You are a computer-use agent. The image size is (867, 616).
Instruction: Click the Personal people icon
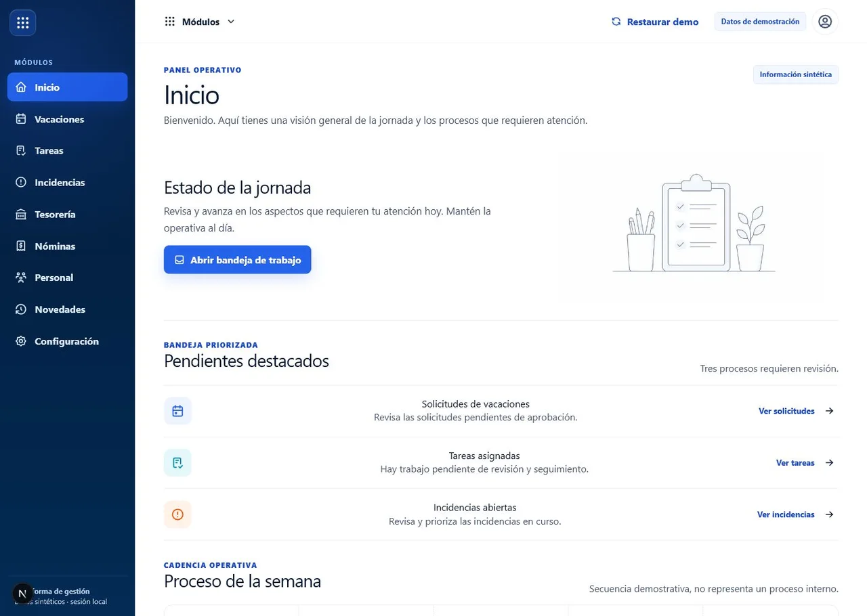point(21,278)
